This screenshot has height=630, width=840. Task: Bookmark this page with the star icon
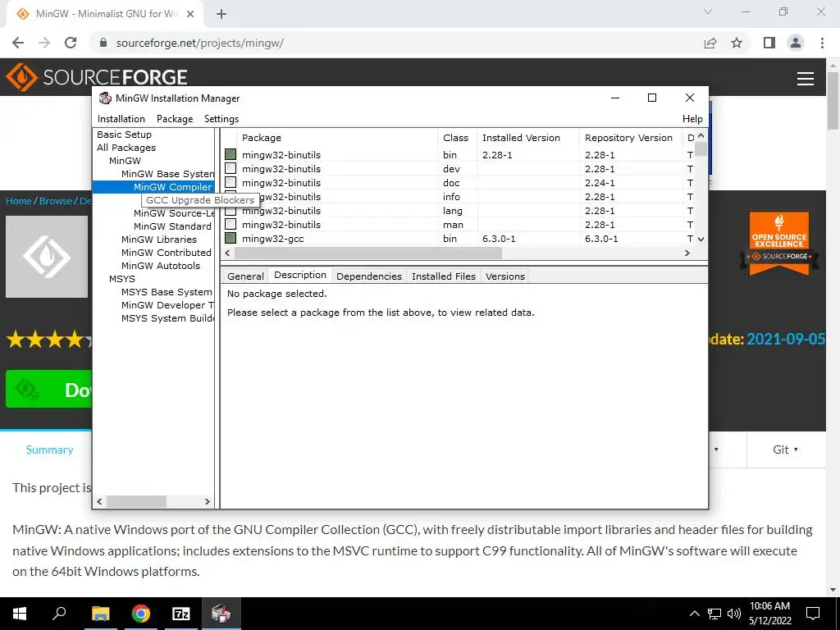(x=737, y=43)
